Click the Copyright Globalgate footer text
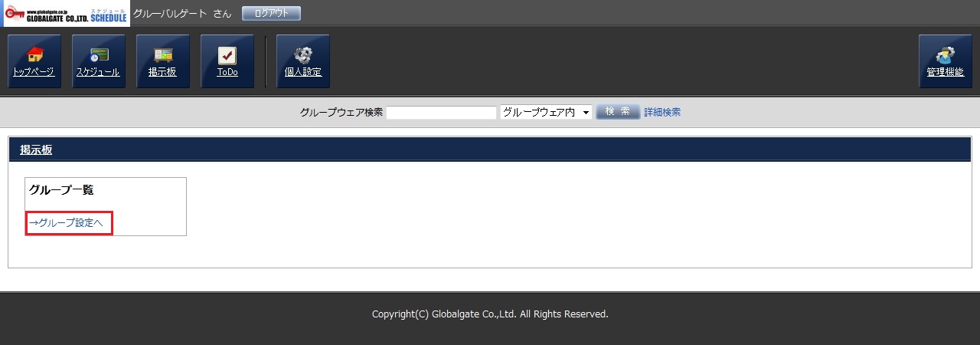 (490, 314)
